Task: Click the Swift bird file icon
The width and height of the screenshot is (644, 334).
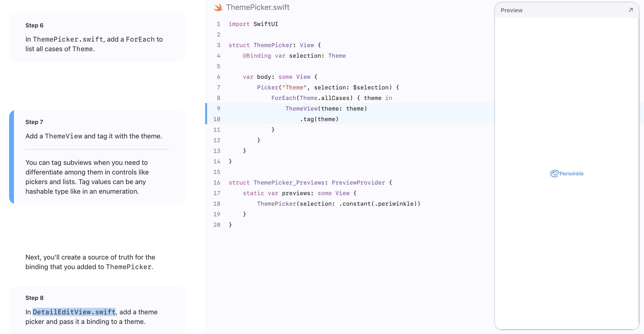Action: pyautogui.click(x=218, y=7)
